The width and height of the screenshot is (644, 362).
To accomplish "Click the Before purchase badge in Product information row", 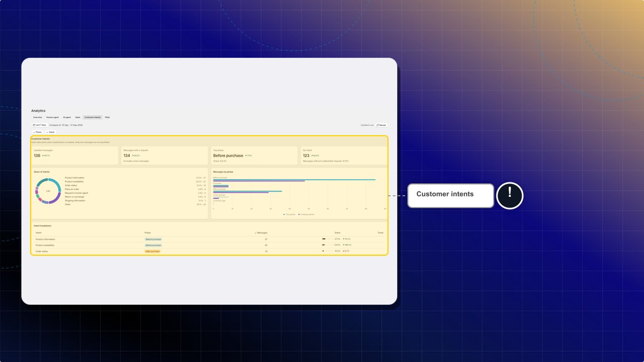I will click(x=153, y=239).
